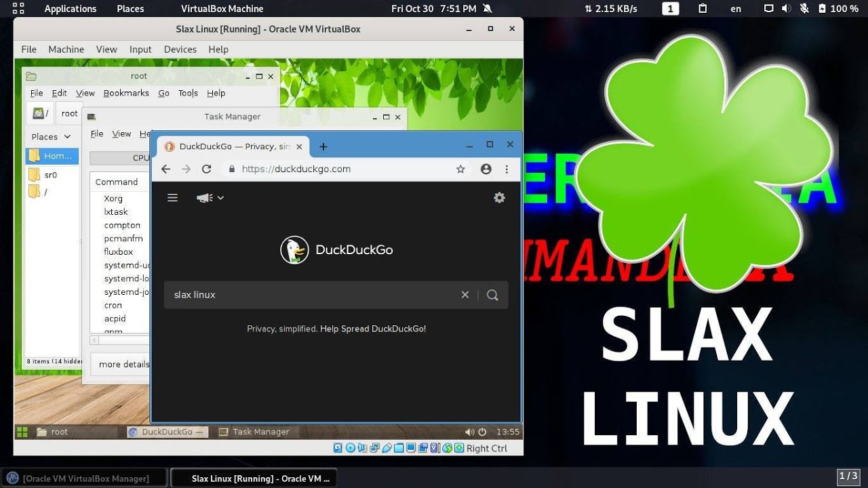The height and width of the screenshot is (488, 868).
Task: Click the optical disk status icon
Action: click(x=351, y=448)
